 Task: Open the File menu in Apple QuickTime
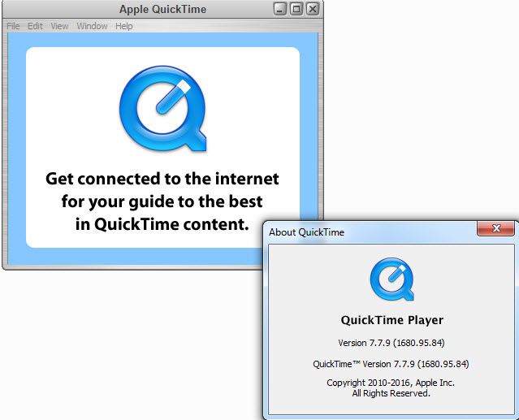click(13, 26)
